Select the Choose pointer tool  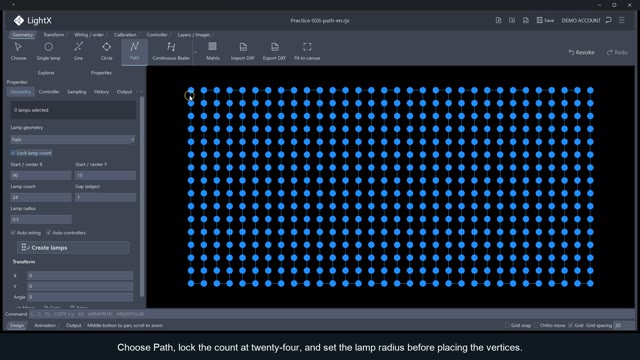18,51
